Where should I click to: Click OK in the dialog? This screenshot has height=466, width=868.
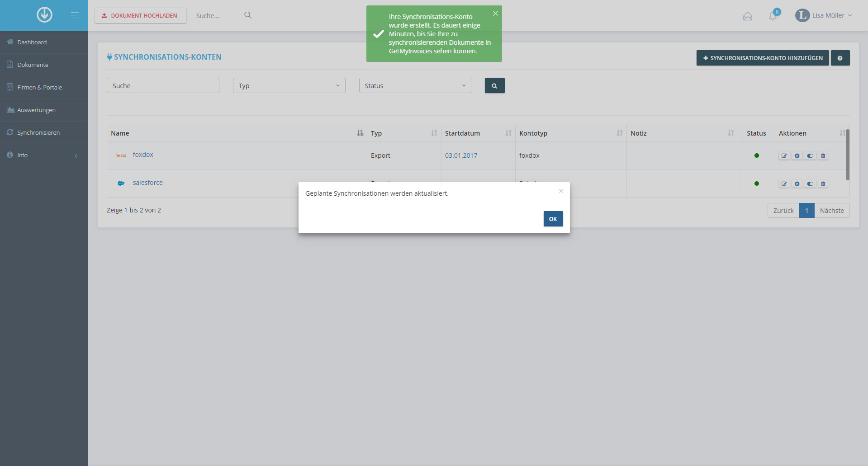pos(553,219)
